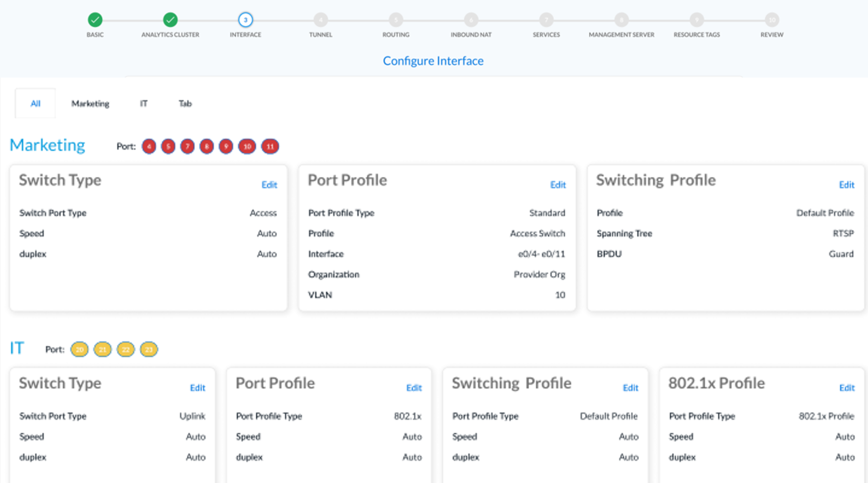Edit the IT 802.1x Profile card
This screenshot has height=483, width=868.
[846, 388]
